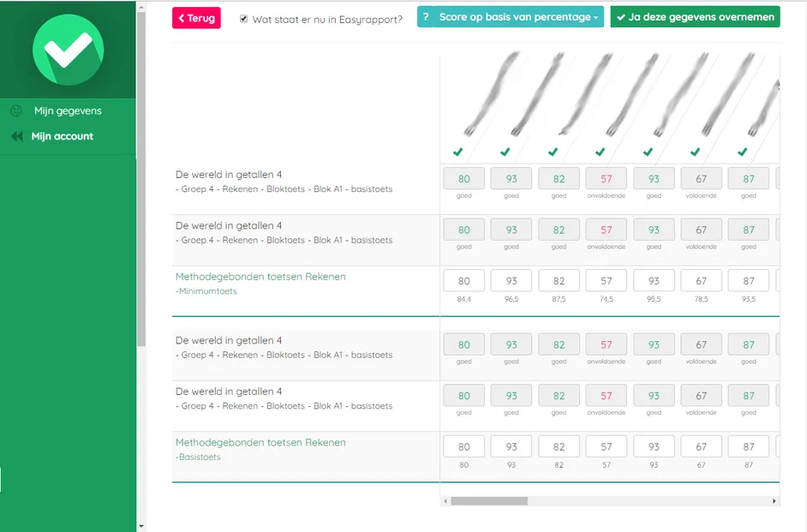Click the Basistoets row score field showing 80

click(x=463, y=446)
